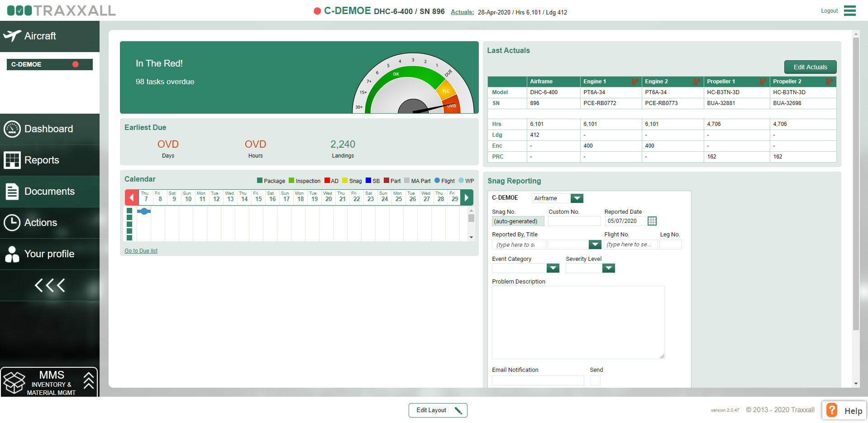
Task: Click the Email Notification input field
Action: (538, 380)
